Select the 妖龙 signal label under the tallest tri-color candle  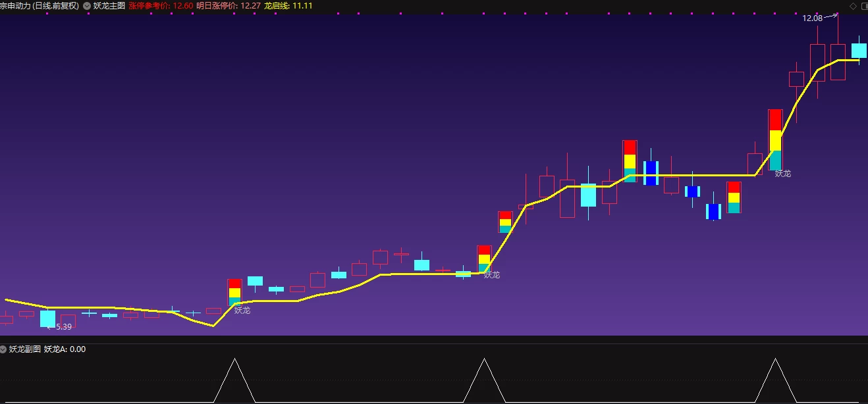point(783,174)
